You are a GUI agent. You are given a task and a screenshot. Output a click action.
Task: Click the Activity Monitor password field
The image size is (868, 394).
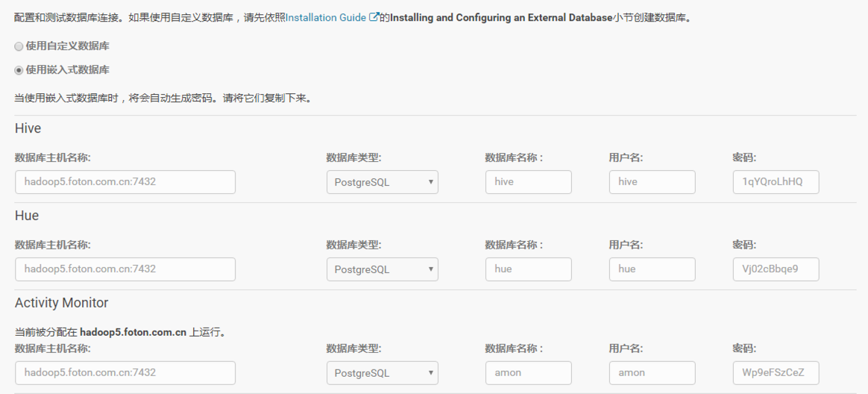pos(776,372)
